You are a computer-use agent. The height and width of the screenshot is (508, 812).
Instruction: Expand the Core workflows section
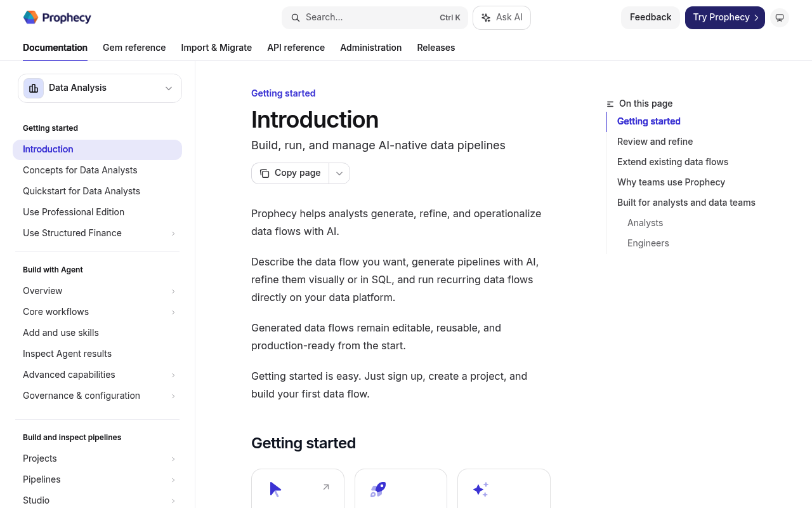pyautogui.click(x=173, y=312)
